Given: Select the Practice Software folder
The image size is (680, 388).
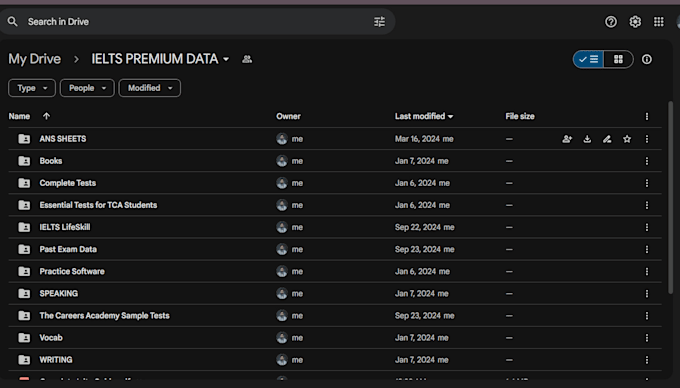Looking at the screenshot, I should (x=72, y=271).
